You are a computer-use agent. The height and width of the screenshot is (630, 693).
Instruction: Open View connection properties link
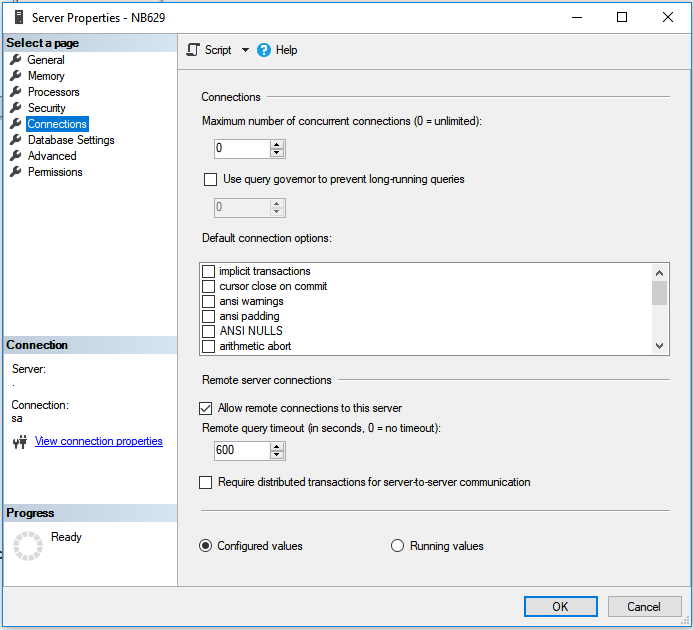click(98, 441)
